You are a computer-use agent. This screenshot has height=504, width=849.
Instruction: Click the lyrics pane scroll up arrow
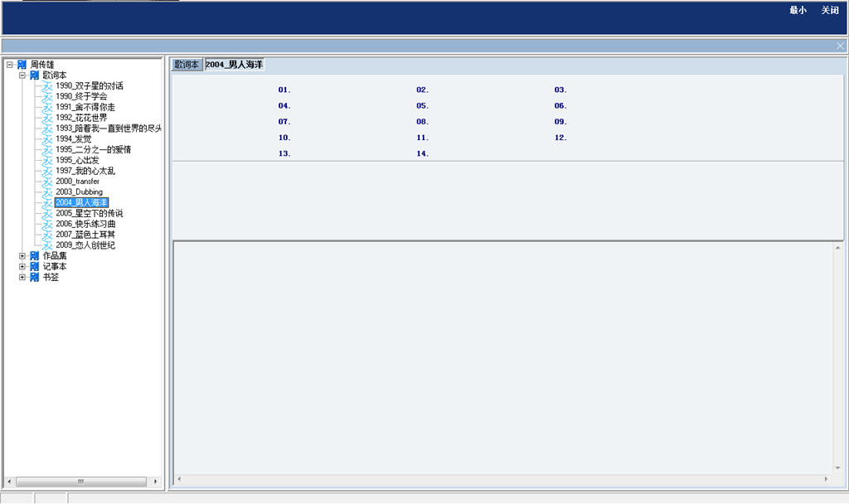837,248
